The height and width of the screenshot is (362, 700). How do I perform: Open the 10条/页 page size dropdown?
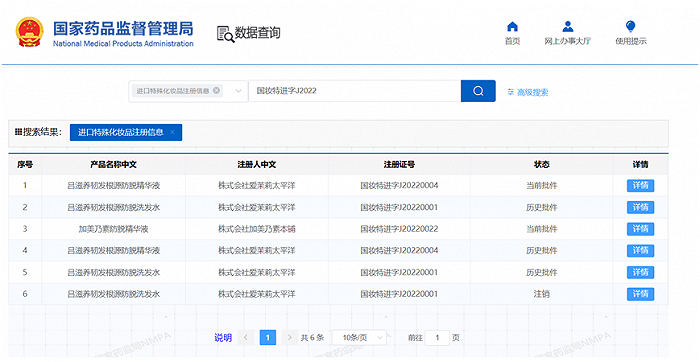pyautogui.click(x=359, y=338)
